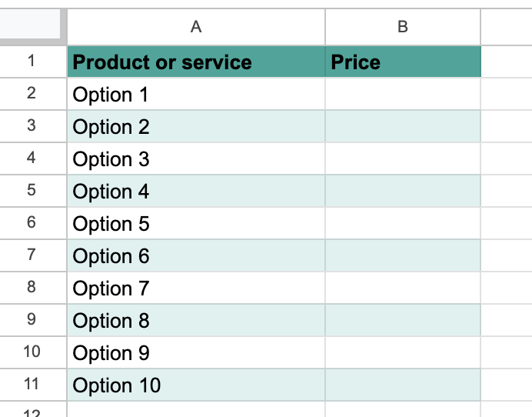The image size is (532, 417).
Task: Click the empty Price cell beside Option 5
Action: (403, 224)
